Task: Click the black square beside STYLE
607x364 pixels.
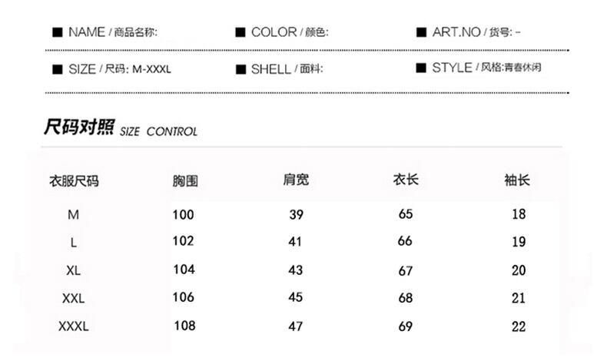Action: tap(421, 68)
